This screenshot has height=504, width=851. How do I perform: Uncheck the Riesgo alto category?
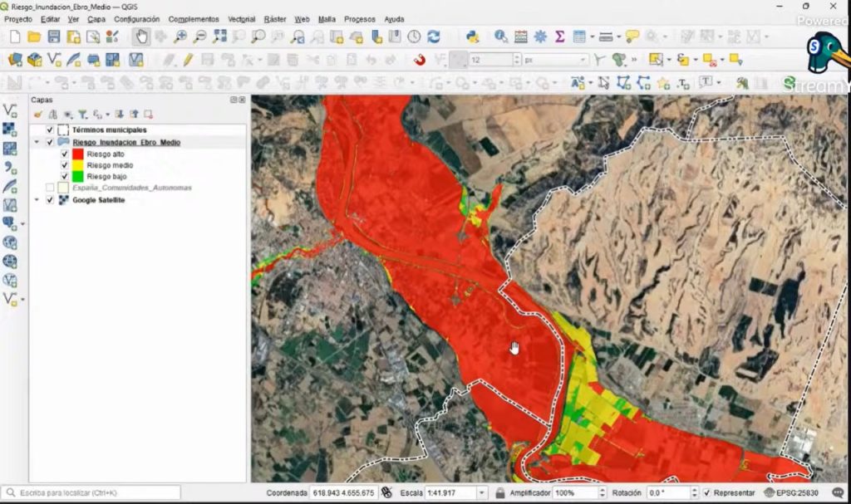65,154
